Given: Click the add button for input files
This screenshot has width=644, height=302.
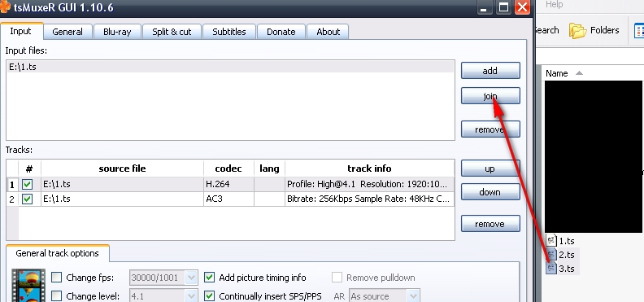Looking at the screenshot, I should 490,71.
